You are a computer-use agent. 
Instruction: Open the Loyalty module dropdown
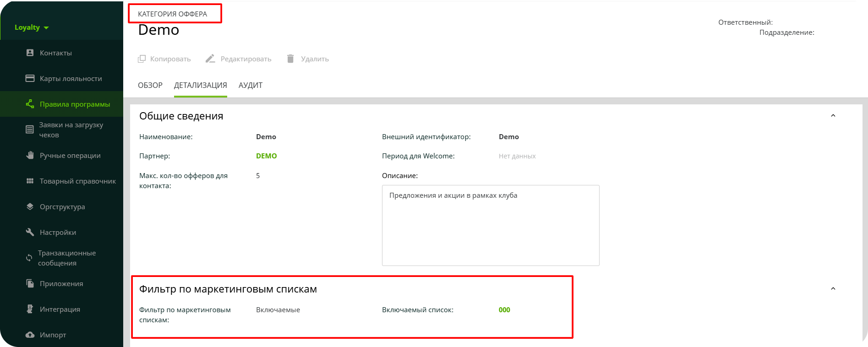point(32,27)
